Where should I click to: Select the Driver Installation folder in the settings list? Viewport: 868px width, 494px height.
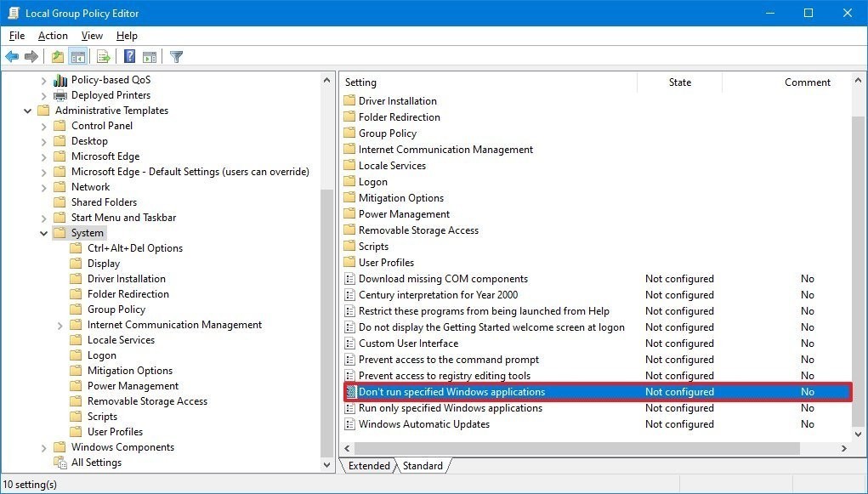[399, 100]
